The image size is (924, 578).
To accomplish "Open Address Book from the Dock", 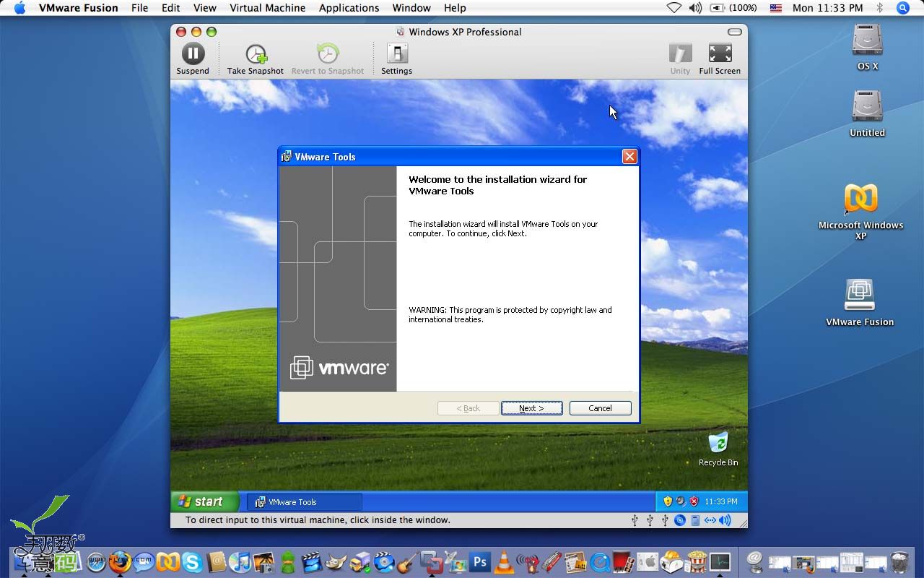I will 216,561.
